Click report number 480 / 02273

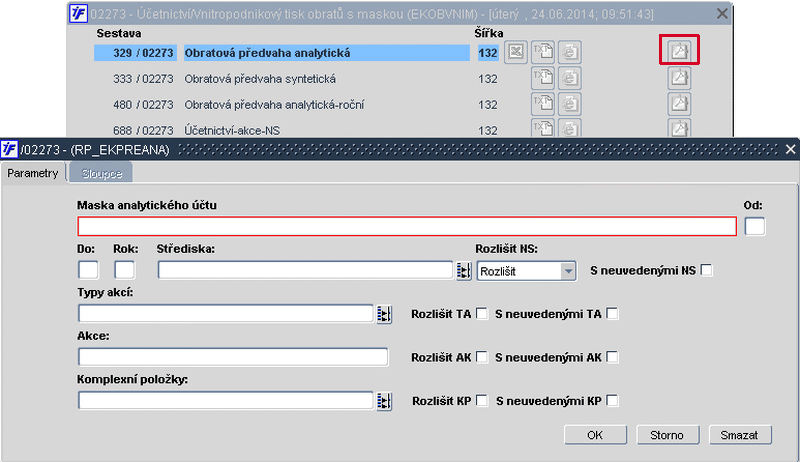(x=143, y=105)
